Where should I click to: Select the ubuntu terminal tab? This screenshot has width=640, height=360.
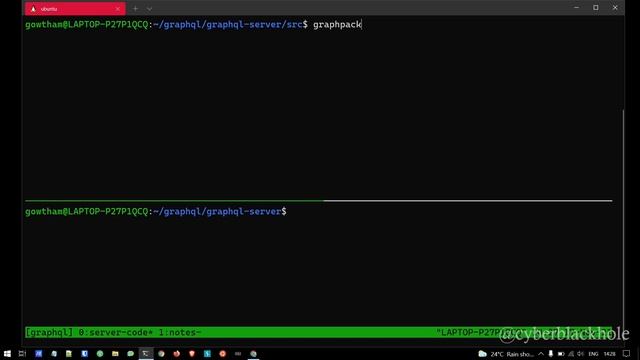tap(75, 9)
